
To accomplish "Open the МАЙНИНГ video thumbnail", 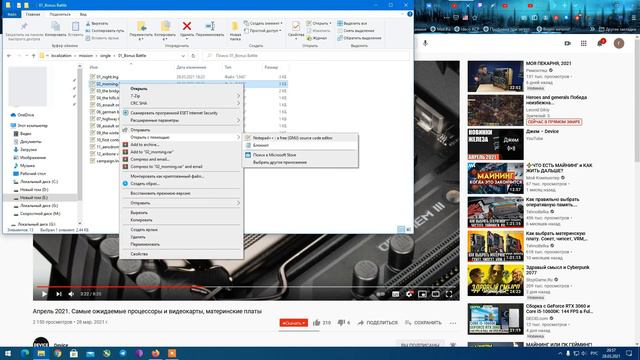I will click(x=496, y=178).
